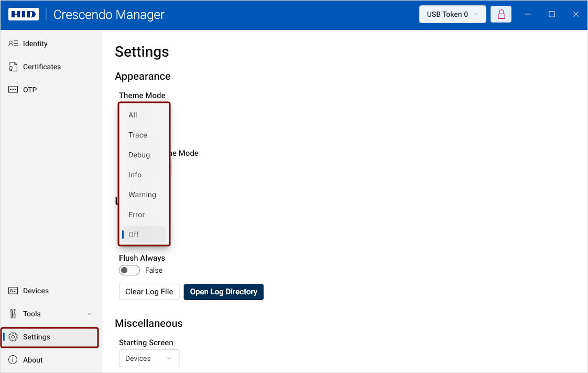Close the Crescendo Manager window
The image size is (588, 373).
pos(575,14)
